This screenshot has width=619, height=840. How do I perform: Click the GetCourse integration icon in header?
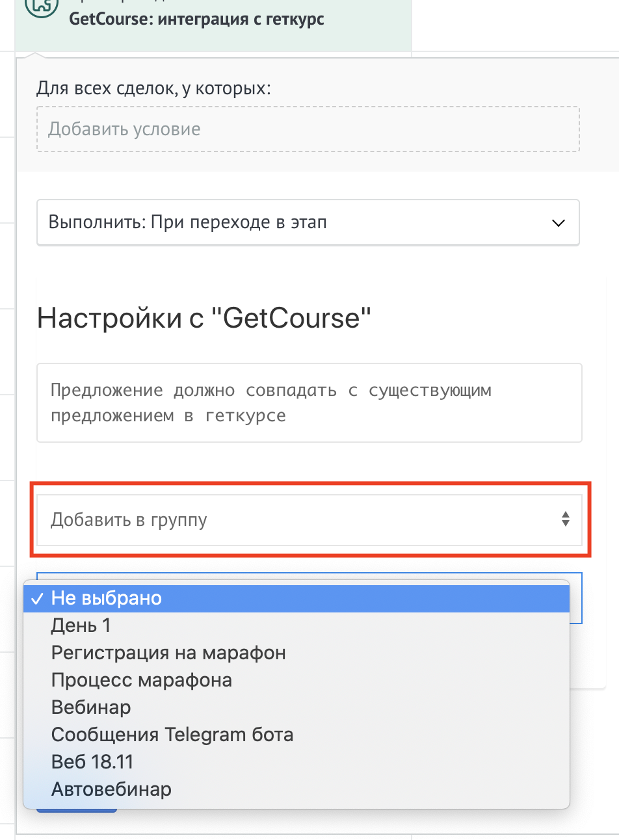click(41, 7)
